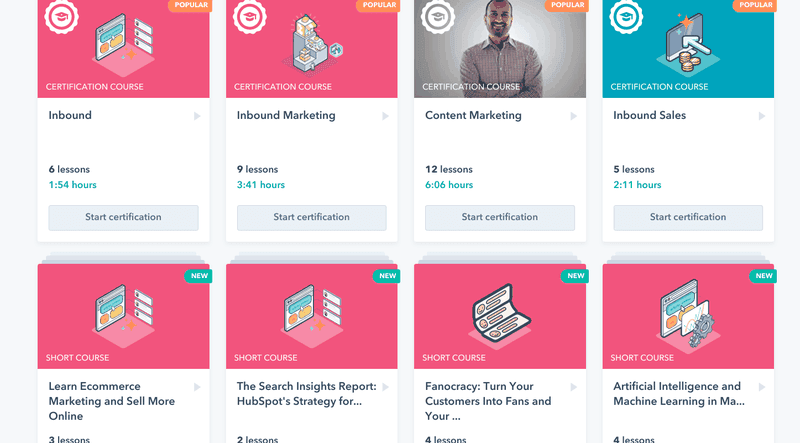Click the POPULAR badge on Inbound Sales card
The image size is (800, 443).
click(755, 5)
